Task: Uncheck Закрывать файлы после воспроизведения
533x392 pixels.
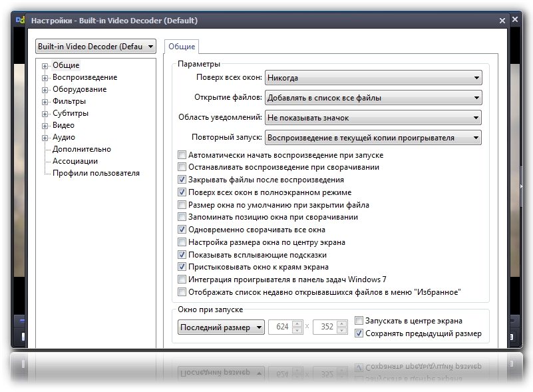Action: 182,180
